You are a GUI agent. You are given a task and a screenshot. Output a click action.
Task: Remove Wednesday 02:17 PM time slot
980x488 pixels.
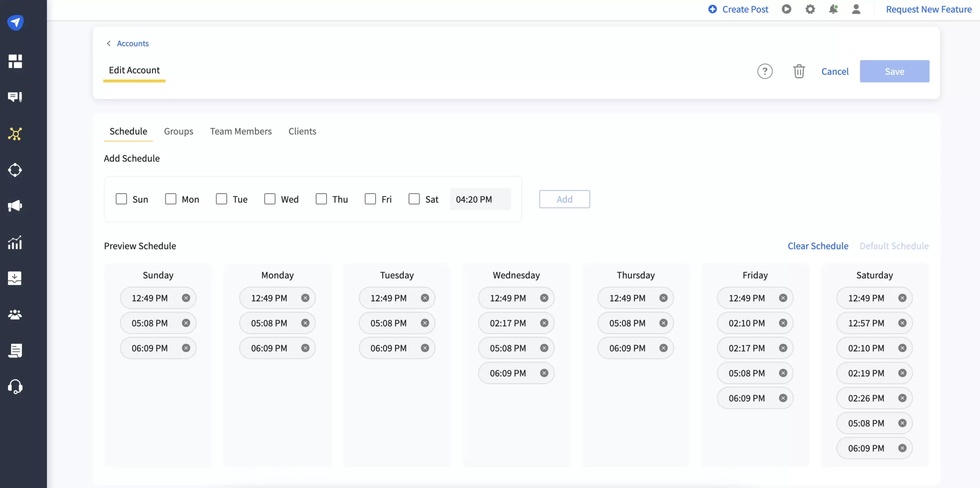pyautogui.click(x=544, y=323)
